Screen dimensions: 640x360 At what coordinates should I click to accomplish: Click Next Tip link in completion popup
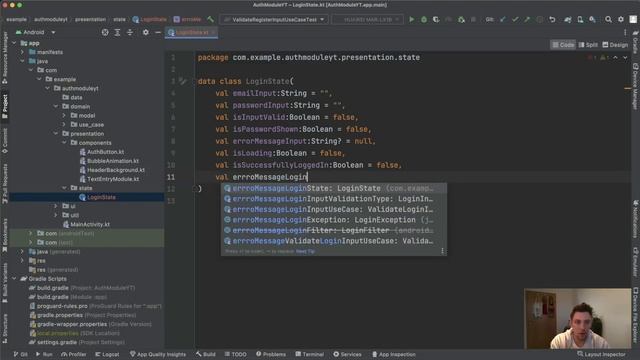click(x=305, y=251)
